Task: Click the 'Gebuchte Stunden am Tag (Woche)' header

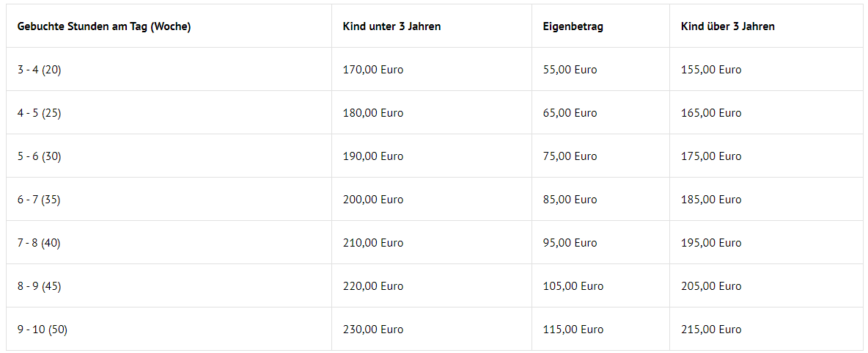Action: (104, 26)
